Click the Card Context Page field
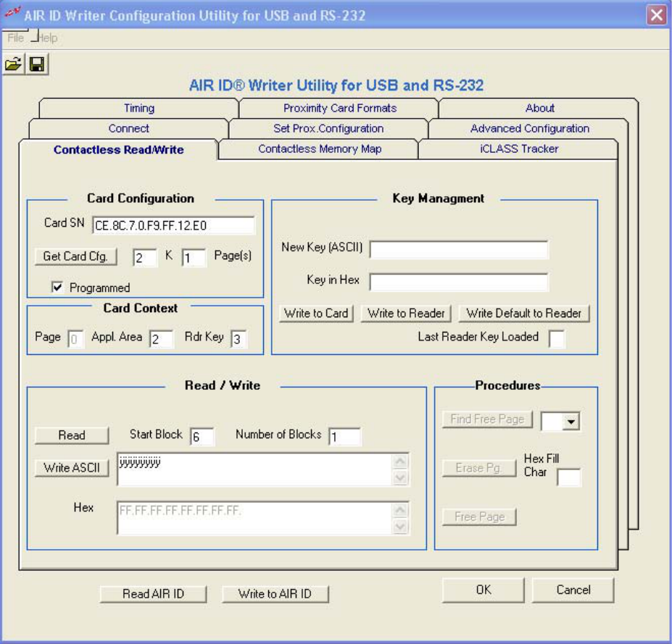This screenshot has width=672, height=644. pyautogui.click(x=75, y=339)
